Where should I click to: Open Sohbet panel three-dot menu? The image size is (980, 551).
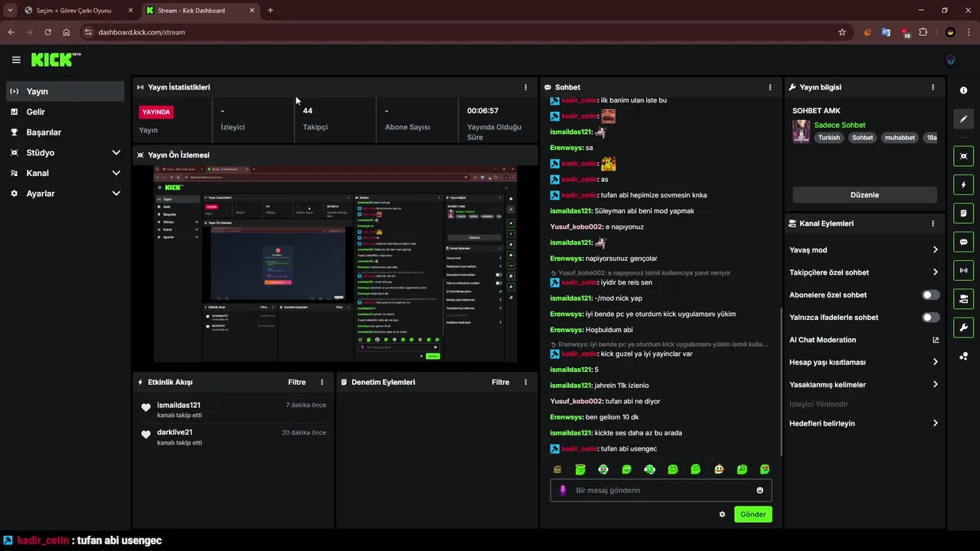[770, 87]
